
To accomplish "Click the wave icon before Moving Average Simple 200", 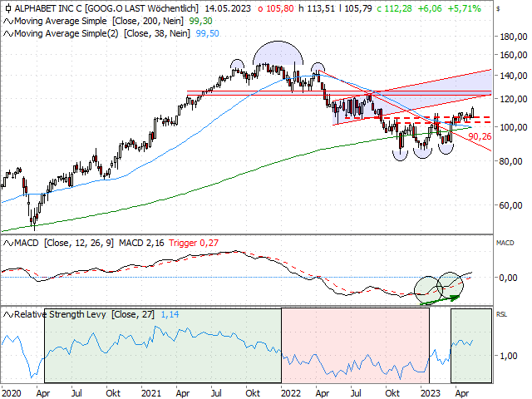I will point(8,22).
